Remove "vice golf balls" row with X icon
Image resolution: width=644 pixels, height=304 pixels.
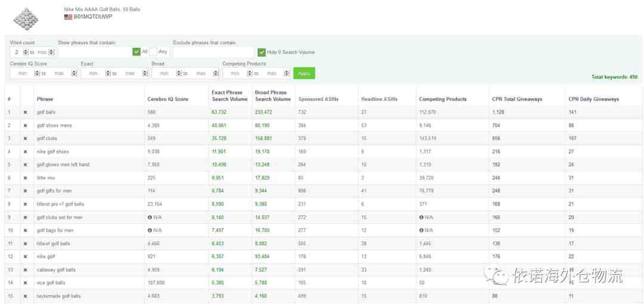pyautogui.click(x=25, y=284)
